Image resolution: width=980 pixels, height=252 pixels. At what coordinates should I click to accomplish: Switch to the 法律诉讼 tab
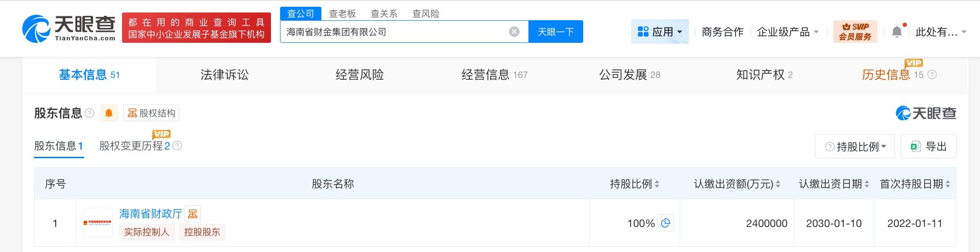(224, 75)
